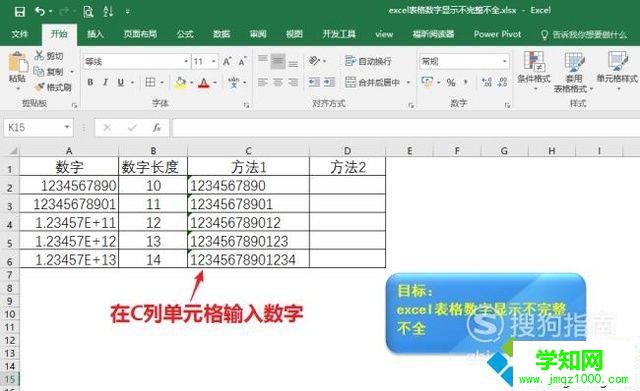Align text to middle
The image size is (640, 391).
point(278,62)
